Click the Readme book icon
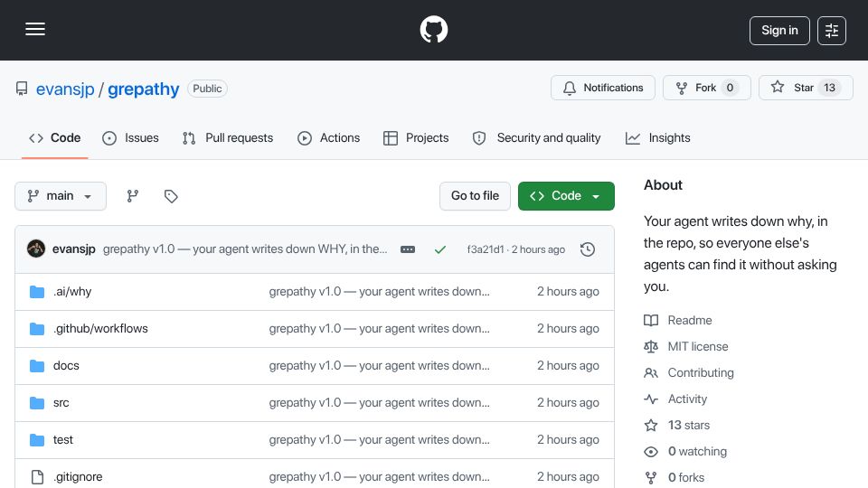The image size is (868, 488). coord(651,320)
